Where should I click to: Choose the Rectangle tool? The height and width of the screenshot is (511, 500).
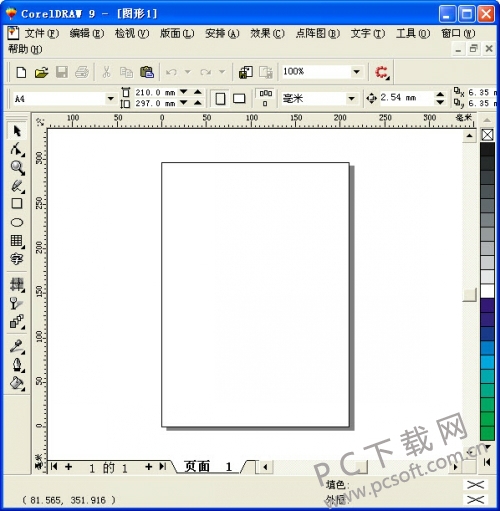click(17, 203)
